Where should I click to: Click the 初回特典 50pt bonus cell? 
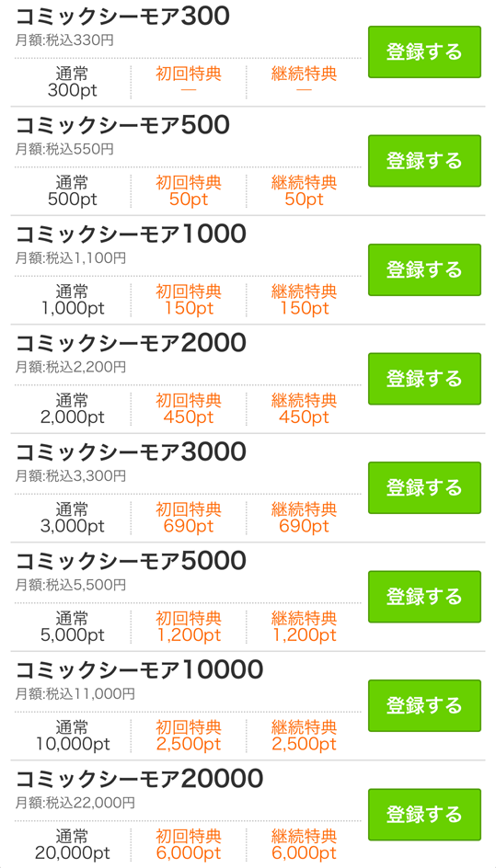point(189,190)
